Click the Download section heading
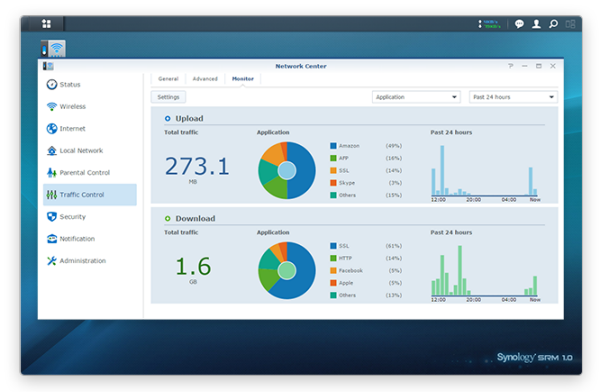The width and height of the screenshot is (600, 392). 195,219
